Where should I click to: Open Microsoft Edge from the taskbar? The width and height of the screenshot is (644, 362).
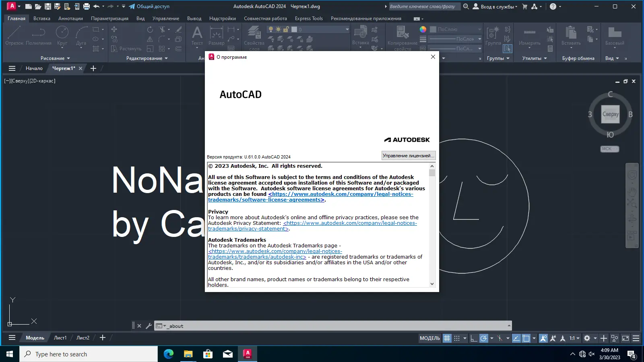point(169,354)
